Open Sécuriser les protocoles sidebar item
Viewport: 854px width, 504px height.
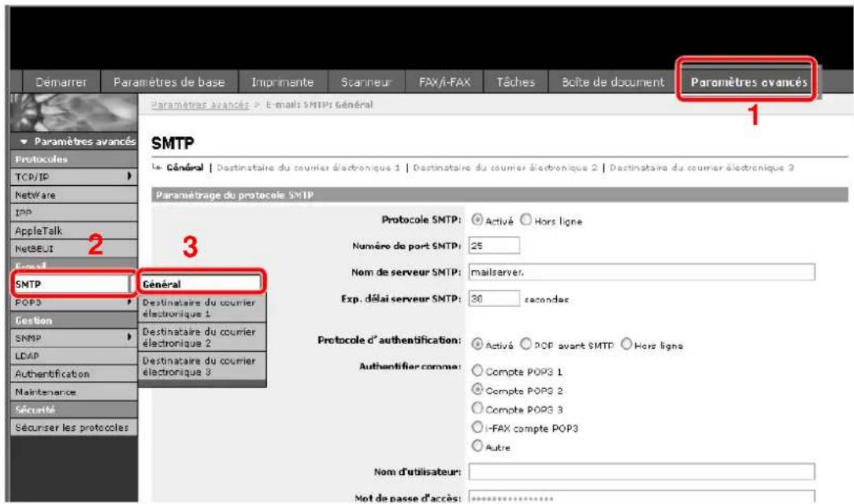coord(74,428)
